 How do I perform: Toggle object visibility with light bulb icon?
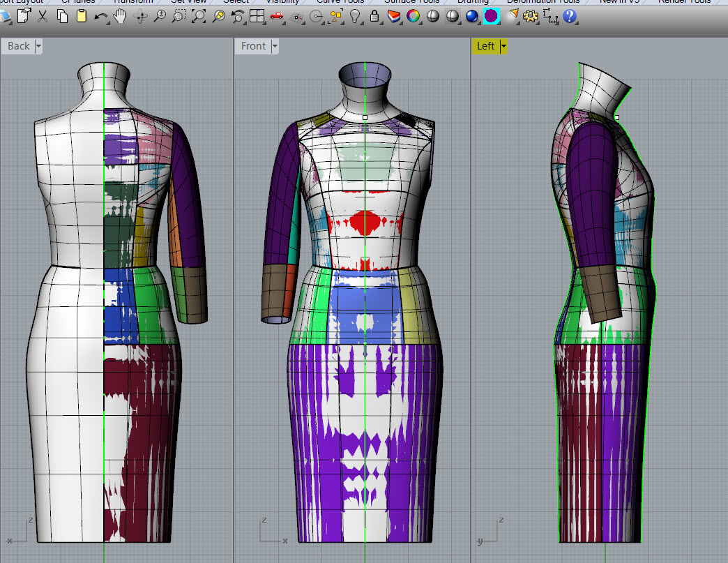[x=355, y=16]
